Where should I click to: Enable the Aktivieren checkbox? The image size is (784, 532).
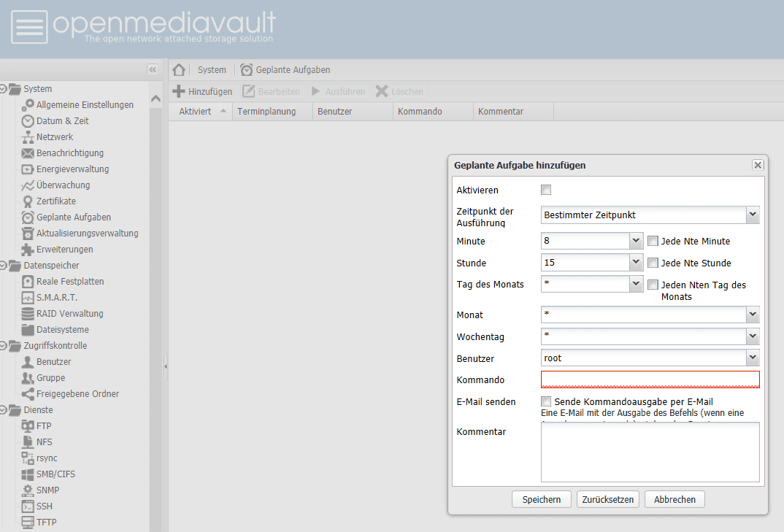[546, 190]
